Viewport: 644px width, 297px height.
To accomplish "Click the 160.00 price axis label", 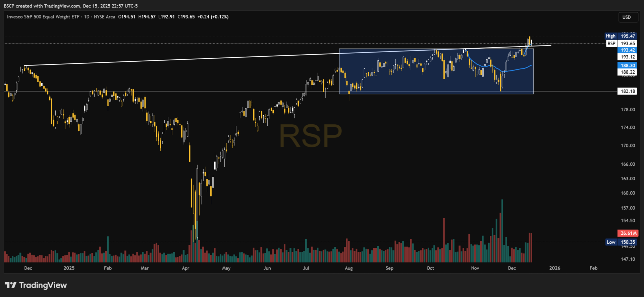I will [628, 193].
